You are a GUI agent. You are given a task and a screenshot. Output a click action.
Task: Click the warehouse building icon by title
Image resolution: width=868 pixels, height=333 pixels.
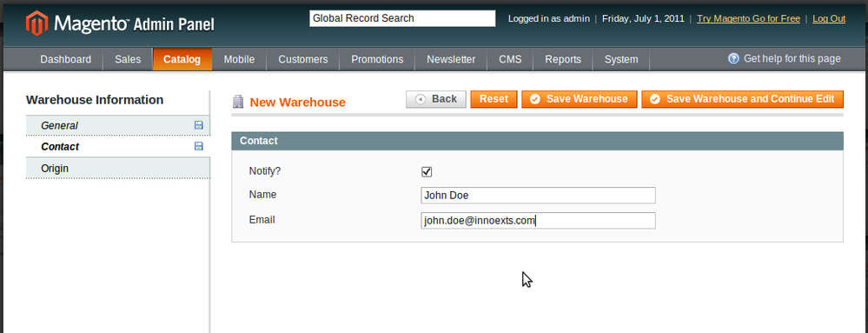(238, 102)
